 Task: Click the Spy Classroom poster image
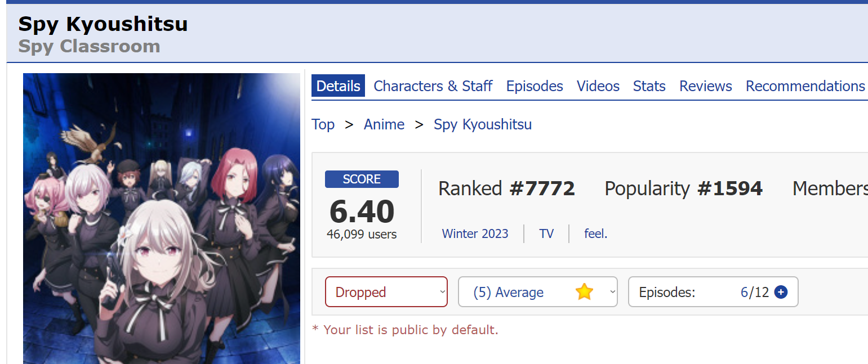pyautogui.click(x=162, y=218)
